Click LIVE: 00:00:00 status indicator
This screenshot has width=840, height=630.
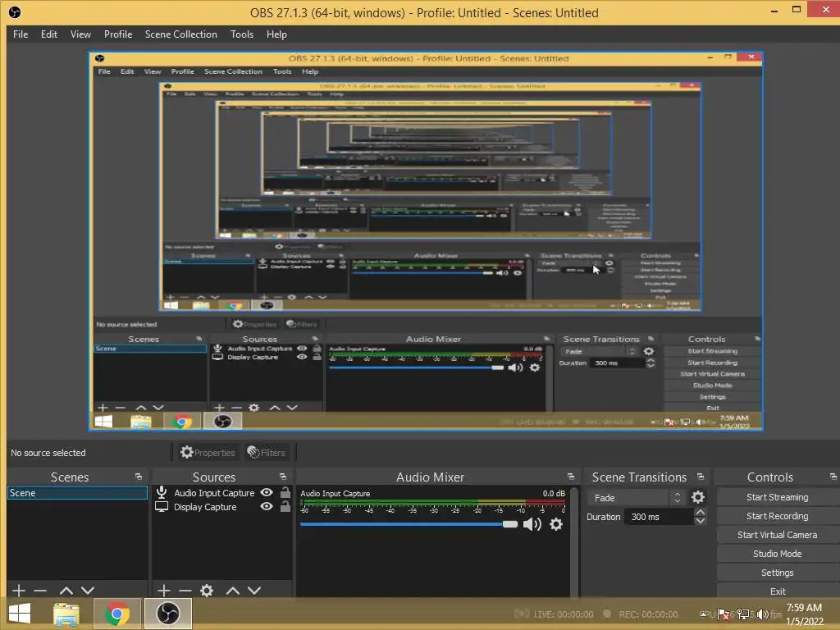554,614
